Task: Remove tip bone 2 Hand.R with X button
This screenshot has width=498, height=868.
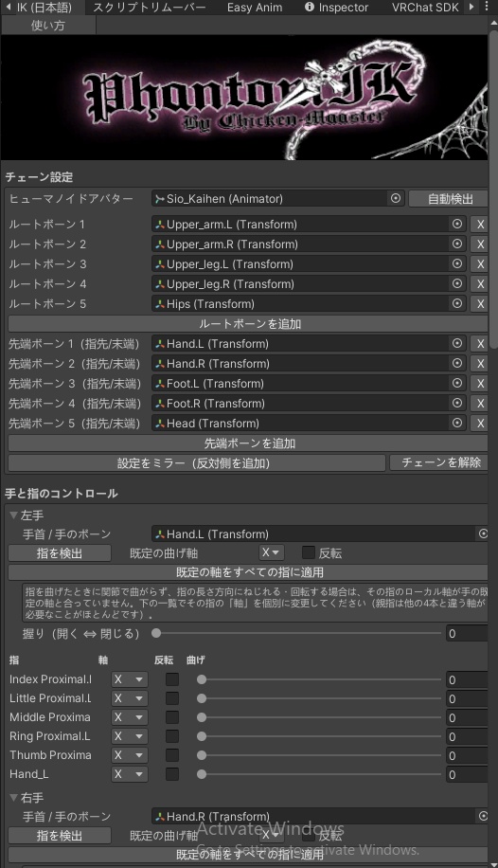Action: 480,364
